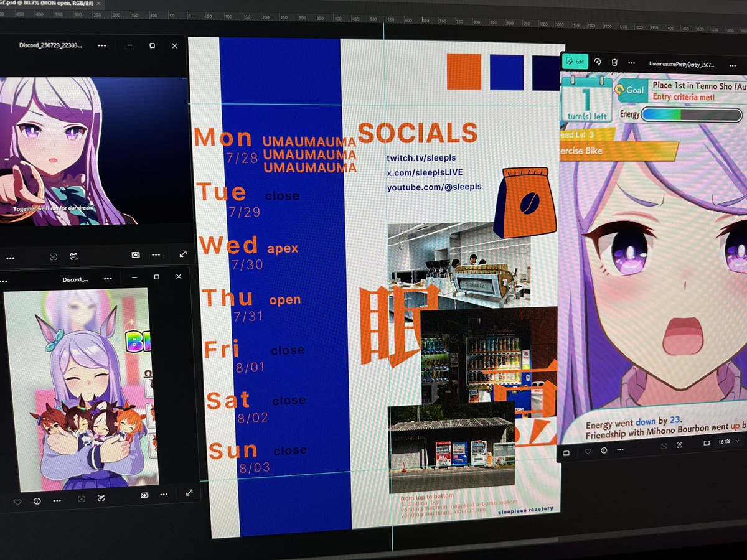Click UmamusumePrettyDerby_2507 file name title
Image resolution: width=747 pixels, height=560 pixels.
point(682,64)
